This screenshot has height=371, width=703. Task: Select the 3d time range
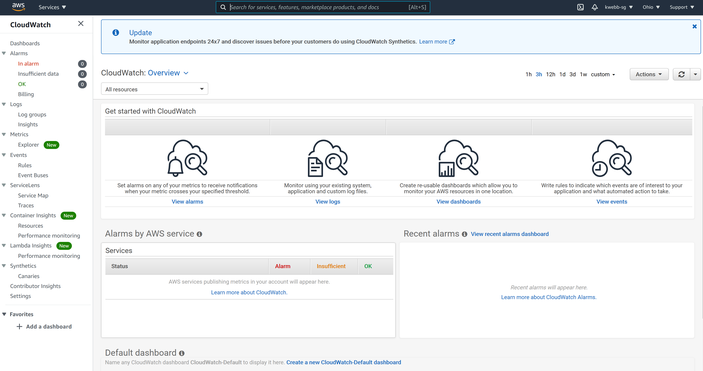pyautogui.click(x=573, y=74)
